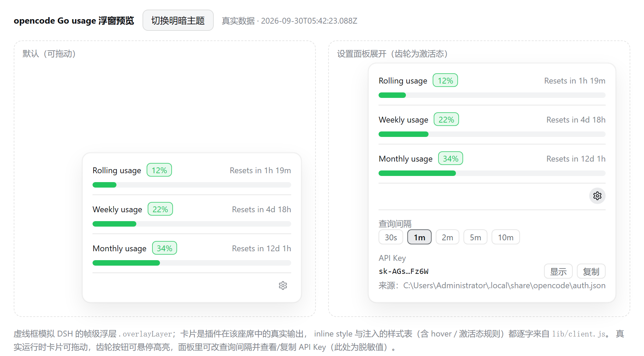Click Monthly usage progress bar in default card
This screenshot has width=644, height=356.
[192, 263]
